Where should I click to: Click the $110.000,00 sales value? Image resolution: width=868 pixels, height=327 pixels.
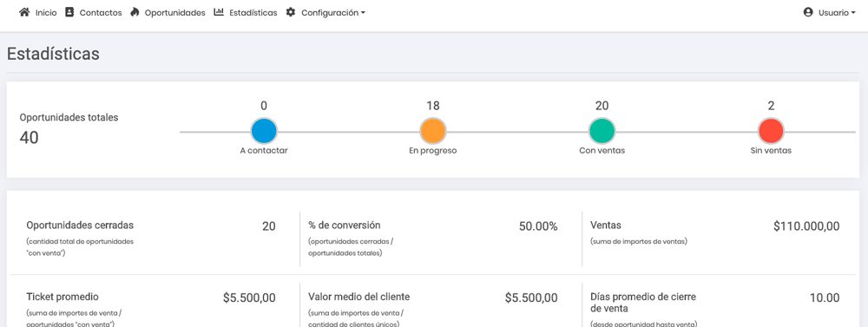point(806,226)
